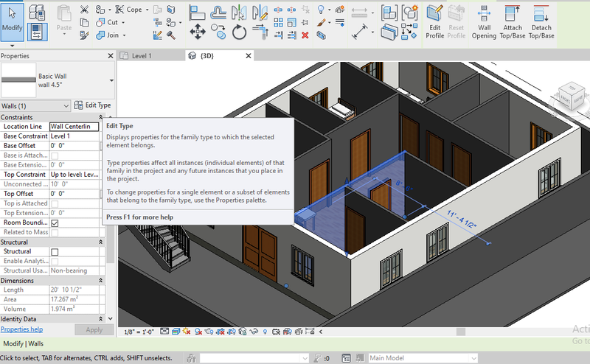Open the Properties help link

pos(22,329)
